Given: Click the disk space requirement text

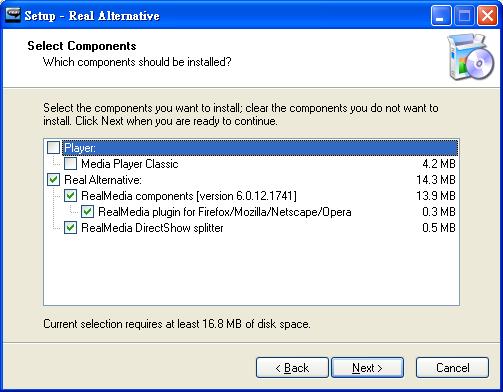Looking at the screenshot, I should (177, 324).
